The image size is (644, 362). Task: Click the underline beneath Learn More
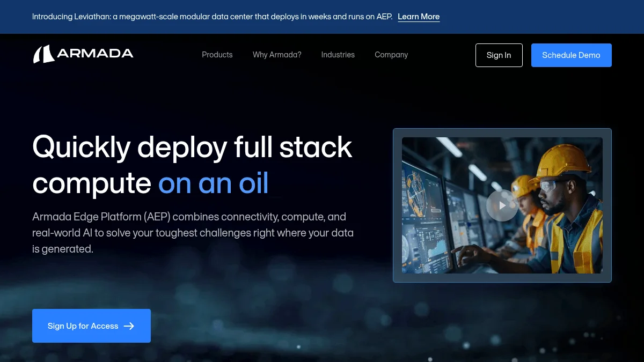[x=419, y=22]
